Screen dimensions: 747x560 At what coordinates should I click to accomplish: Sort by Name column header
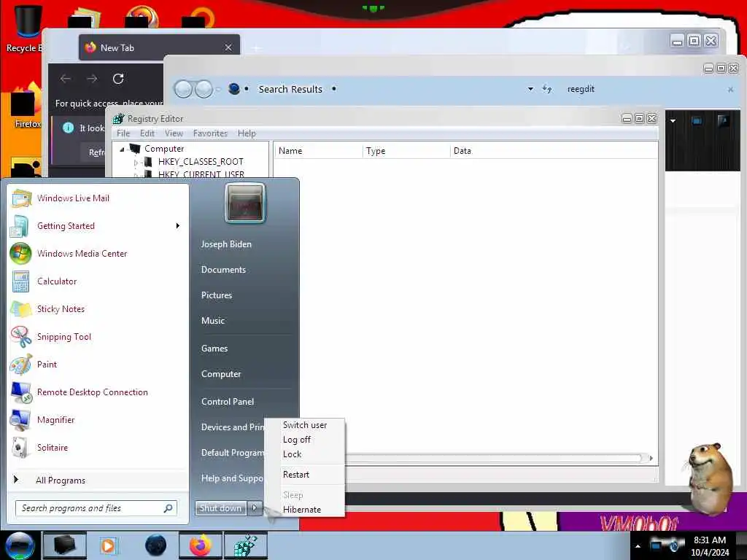point(318,151)
